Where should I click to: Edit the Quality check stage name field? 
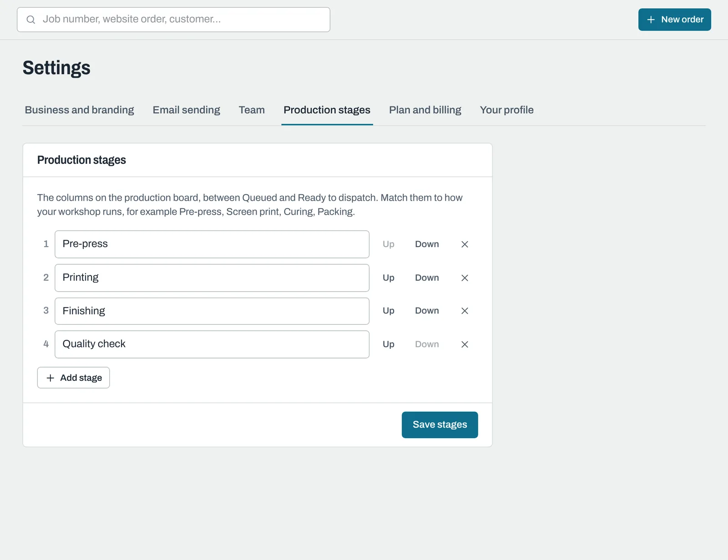(x=212, y=344)
